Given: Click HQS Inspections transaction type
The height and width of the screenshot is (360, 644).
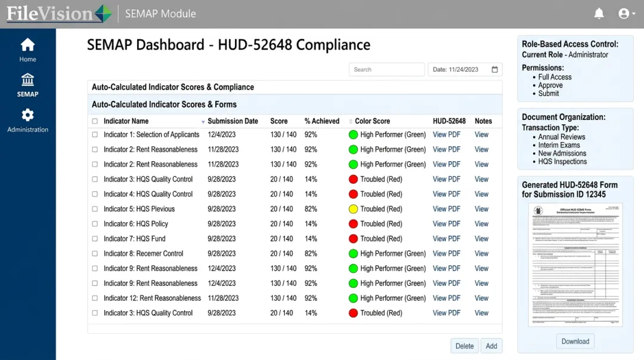Looking at the screenshot, I should (x=562, y=162).
